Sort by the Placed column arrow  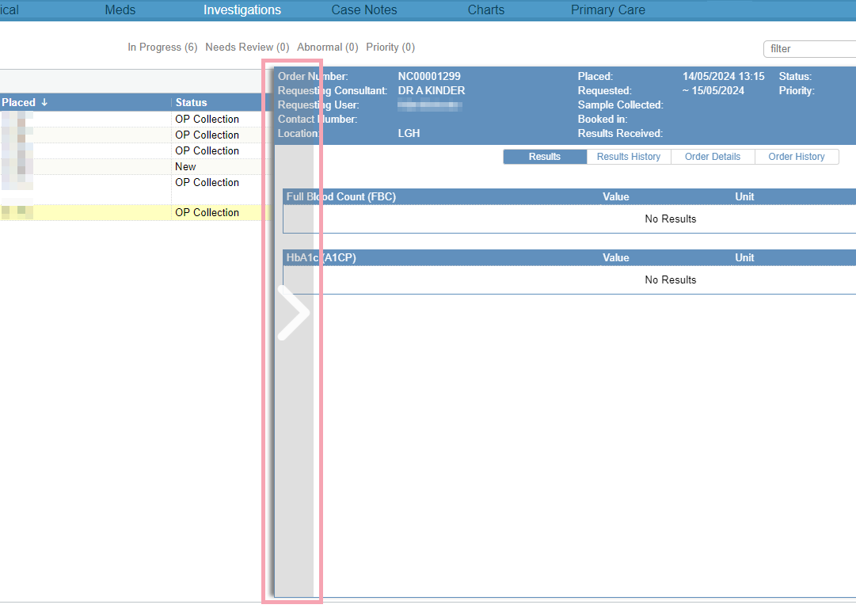(44, 102)
